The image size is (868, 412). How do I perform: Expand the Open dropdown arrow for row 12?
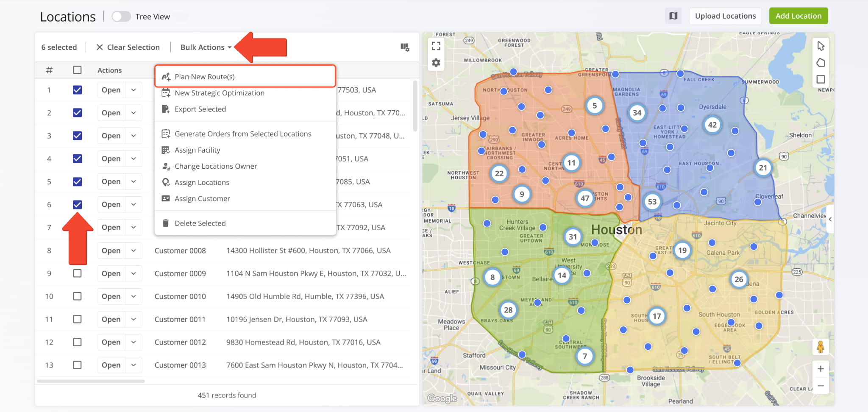[x=134, y=342]
